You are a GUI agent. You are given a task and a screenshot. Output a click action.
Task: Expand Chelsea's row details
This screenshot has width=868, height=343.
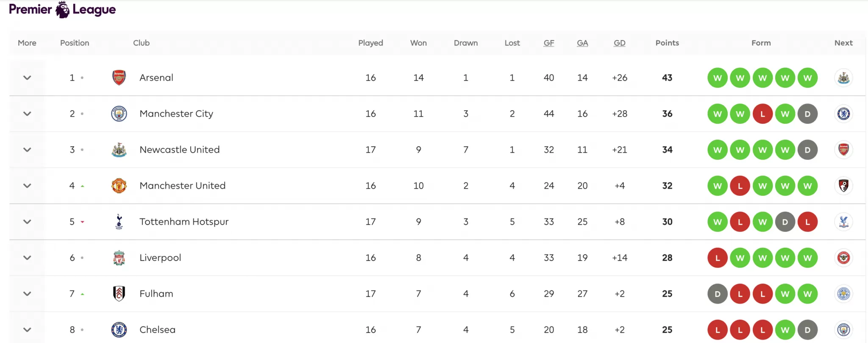tap(27, 329)
